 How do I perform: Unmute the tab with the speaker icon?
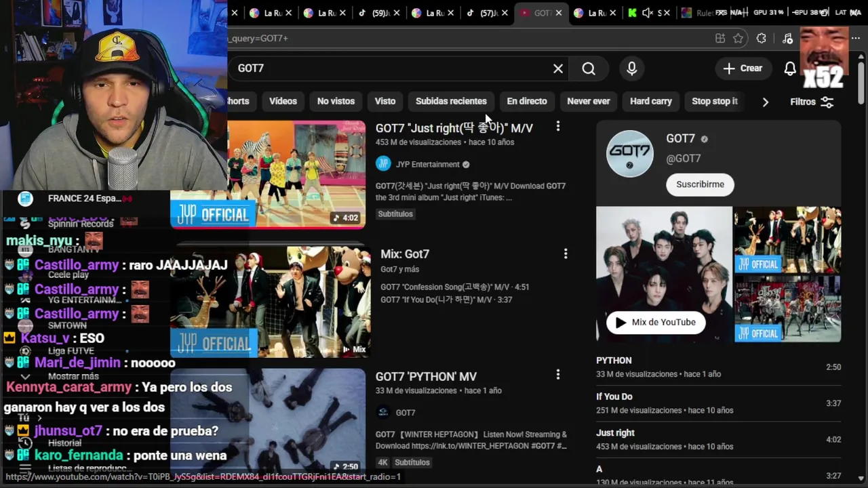click(x=648, y=13)
